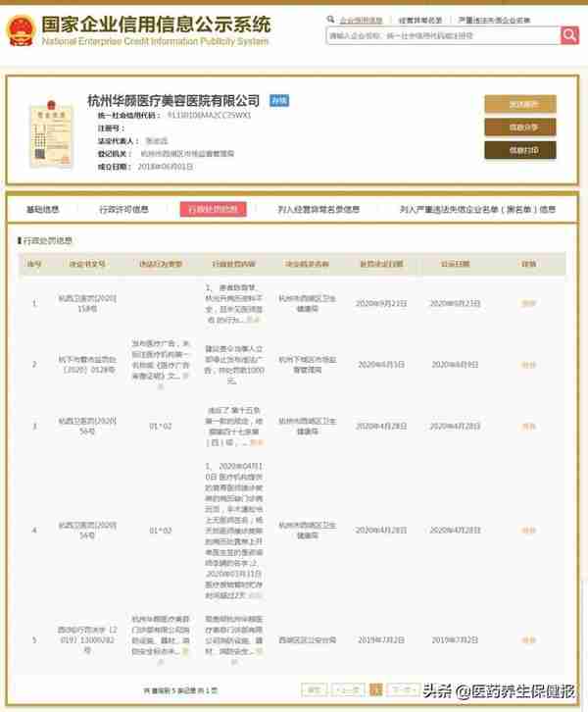Click the registration authority value text
Viewport: 588px width, 712px height.
[187, 154]
